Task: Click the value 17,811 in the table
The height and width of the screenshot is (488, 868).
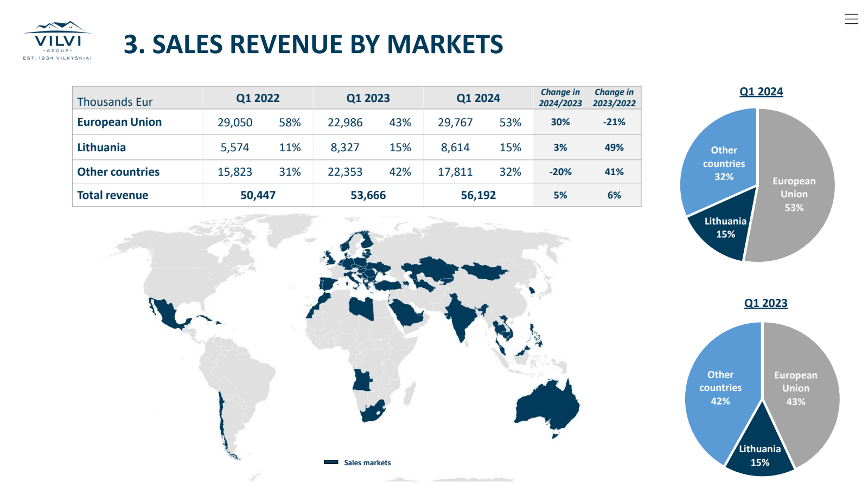Action: (x=455, y=172)
